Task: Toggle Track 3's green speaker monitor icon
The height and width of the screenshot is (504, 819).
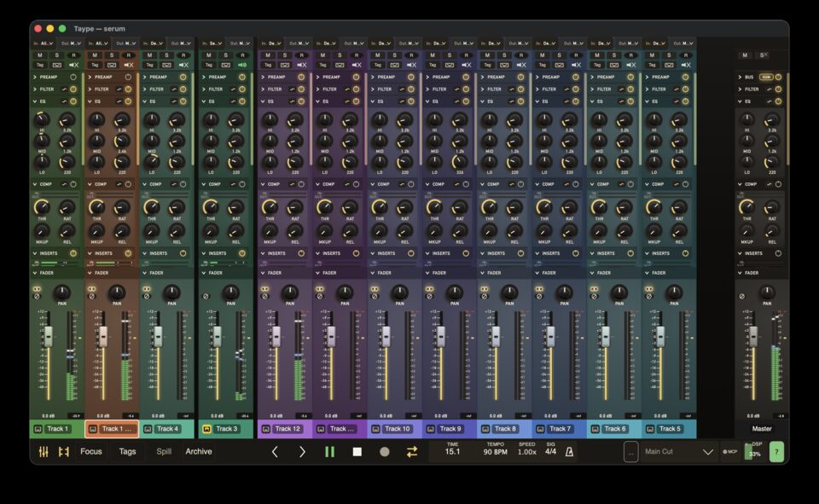Action: 242,65
